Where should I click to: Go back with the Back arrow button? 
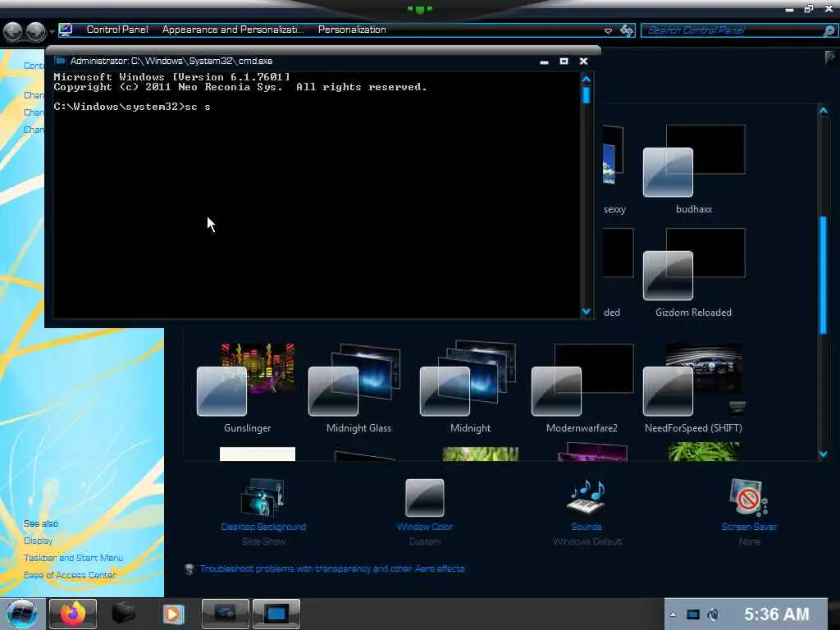[x=13, y=31]
